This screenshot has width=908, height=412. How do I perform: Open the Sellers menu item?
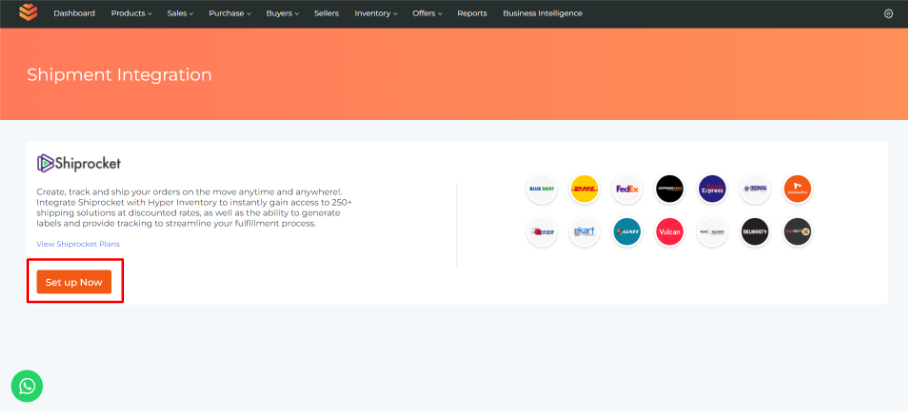tap(327, 13)
